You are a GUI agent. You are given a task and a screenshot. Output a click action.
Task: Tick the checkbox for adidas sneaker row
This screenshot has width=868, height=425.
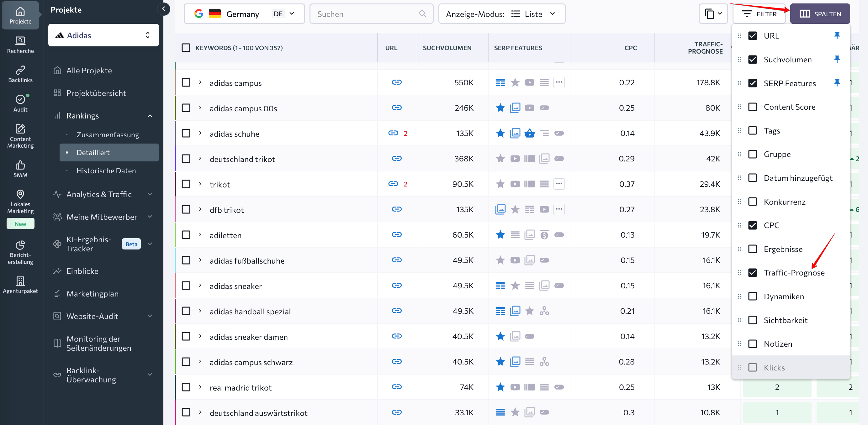[186, 286]
